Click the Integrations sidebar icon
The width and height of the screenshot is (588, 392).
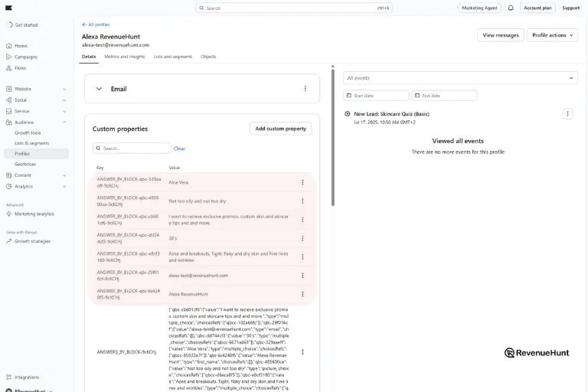point(9,377)
